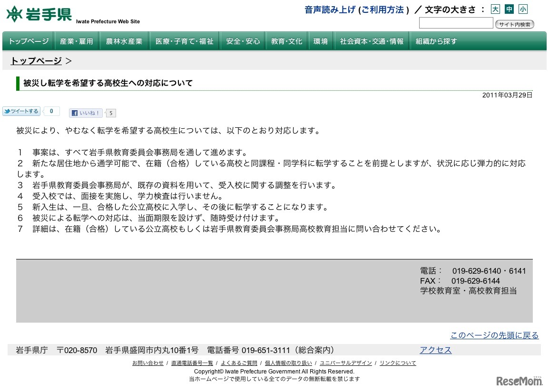Click the intro sentence 被災により、やむなく転学を希望する高校生
This screenshot has width=549, height=392.
168,131
